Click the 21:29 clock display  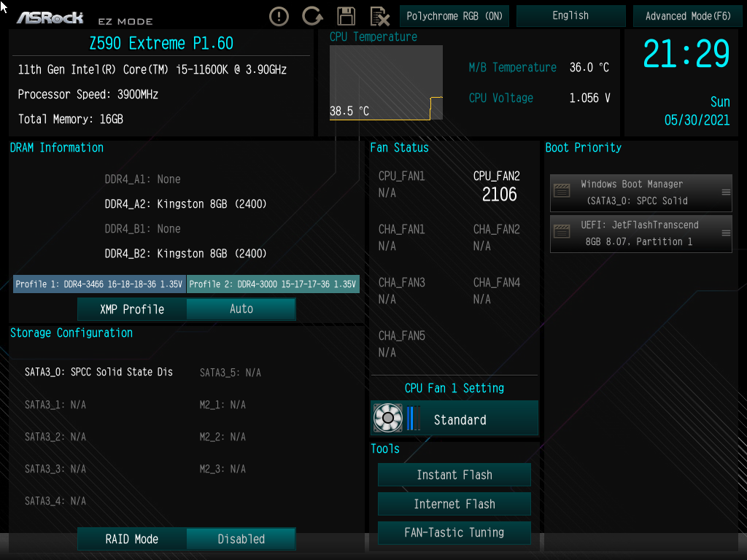click(686, 54)
